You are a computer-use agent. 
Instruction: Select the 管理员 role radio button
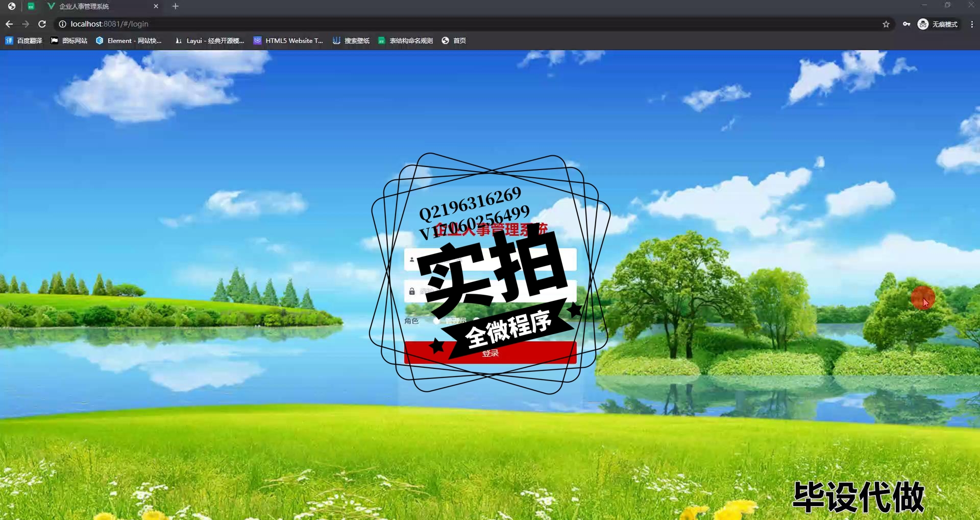click(436, 321)
